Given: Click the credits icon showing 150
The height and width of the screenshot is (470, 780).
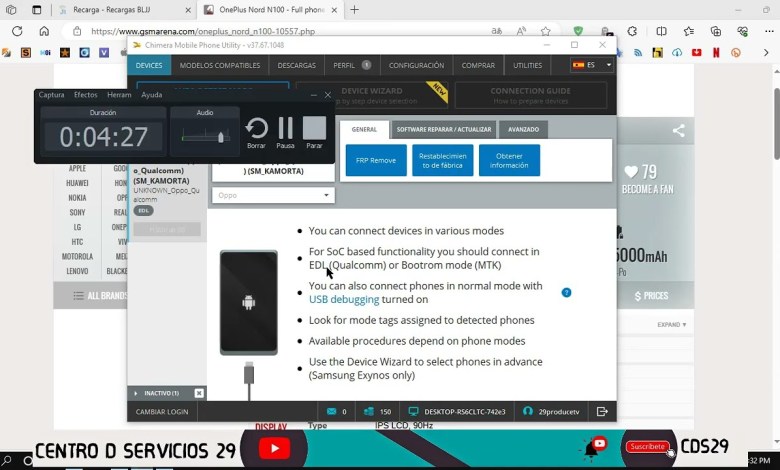Looking at the screenshot, I should point(369,411).
